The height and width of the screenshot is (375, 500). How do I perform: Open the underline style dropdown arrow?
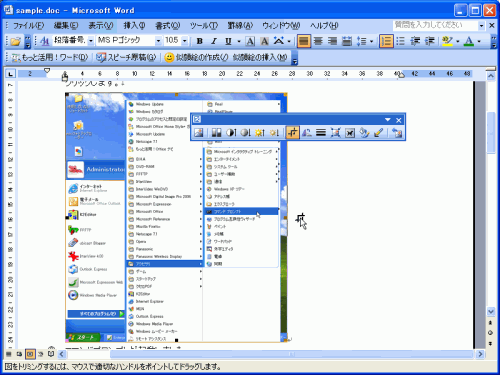coord(239,41)
